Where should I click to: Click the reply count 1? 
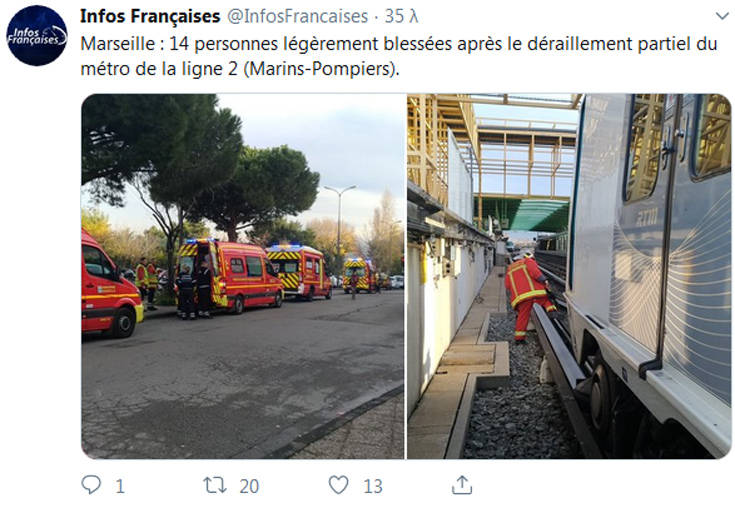point(120,486)
